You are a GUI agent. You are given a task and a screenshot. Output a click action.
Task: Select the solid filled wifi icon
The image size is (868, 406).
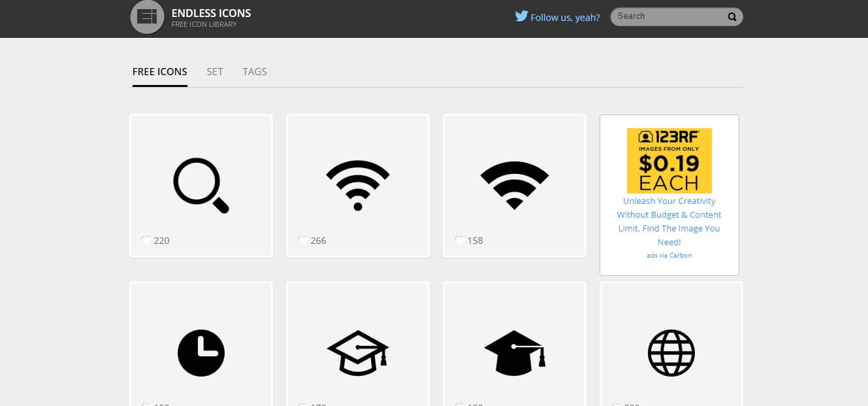pyautogui.click(x=514, y=186)
